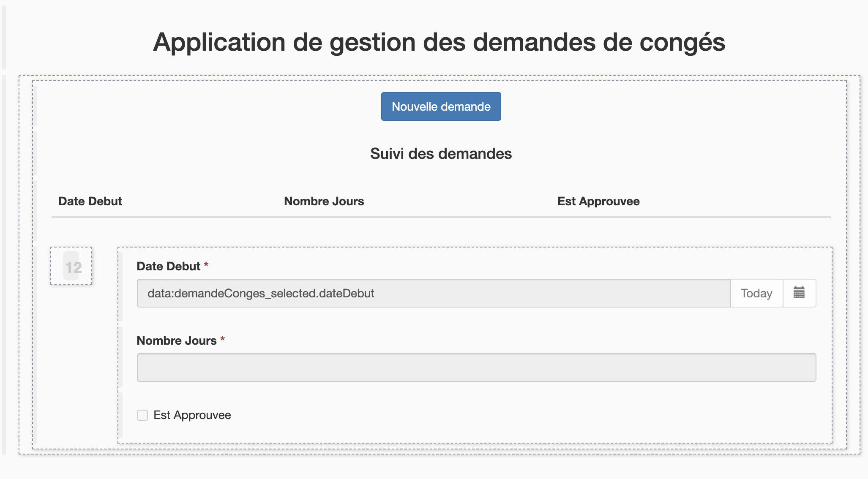Viewport: 868px width, 479px height.
Task: Select the Est Approuvee column header
Action: point(598,201)
